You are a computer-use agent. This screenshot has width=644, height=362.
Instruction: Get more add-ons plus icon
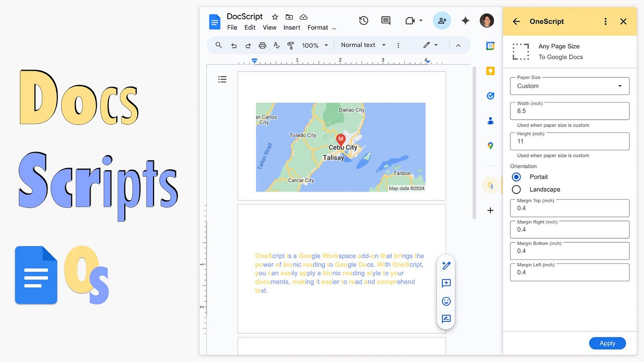tap(490, 210)
